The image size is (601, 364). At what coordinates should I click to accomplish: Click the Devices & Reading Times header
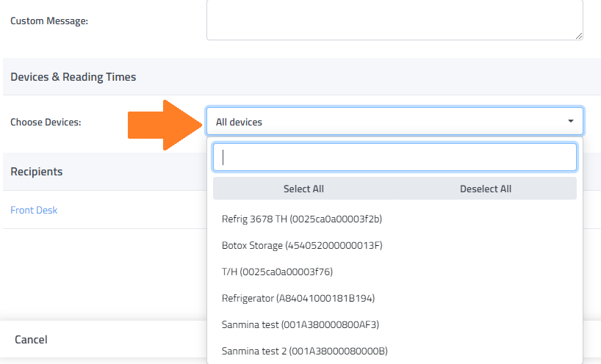coord(73,77)
